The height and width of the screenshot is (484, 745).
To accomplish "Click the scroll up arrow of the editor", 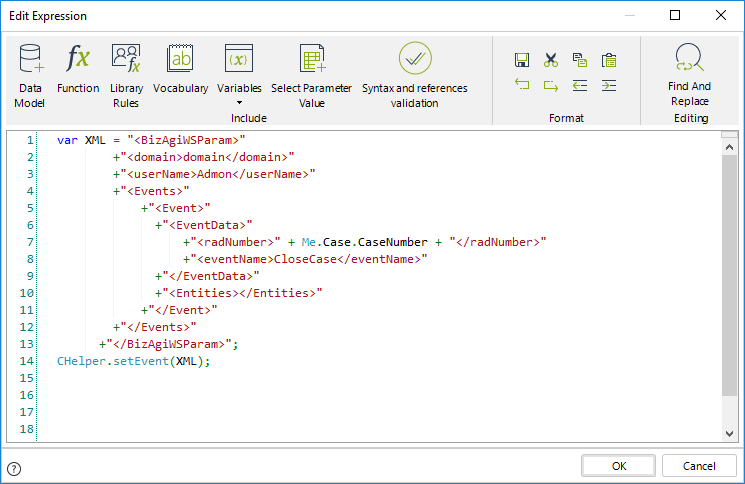I will click(x=729, y=147).
